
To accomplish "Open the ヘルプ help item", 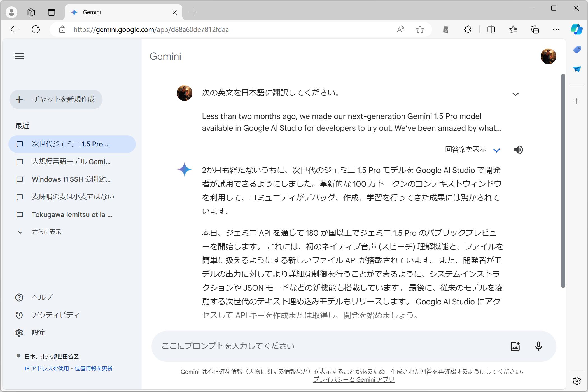I will tap(34, 297).
